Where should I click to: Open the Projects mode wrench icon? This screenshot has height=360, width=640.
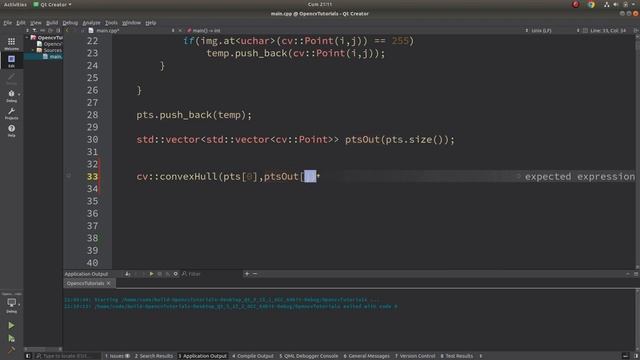click(x=11, y=113)
